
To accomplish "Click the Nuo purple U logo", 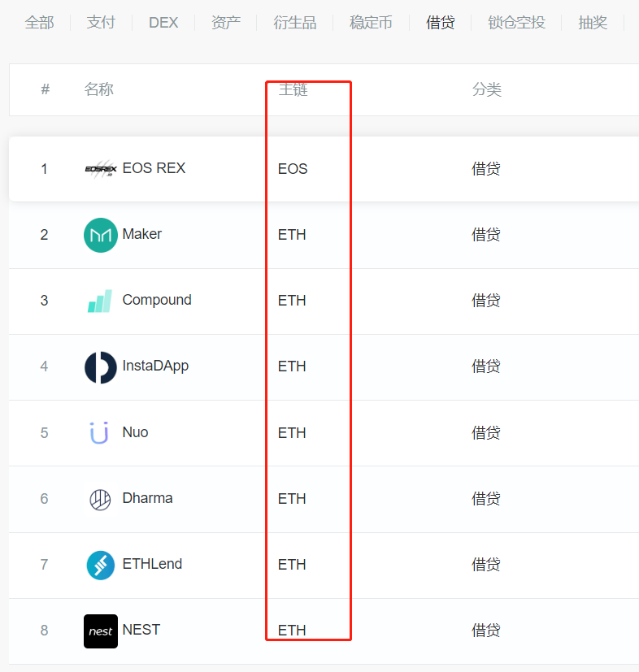I will [x=99, y=433].
